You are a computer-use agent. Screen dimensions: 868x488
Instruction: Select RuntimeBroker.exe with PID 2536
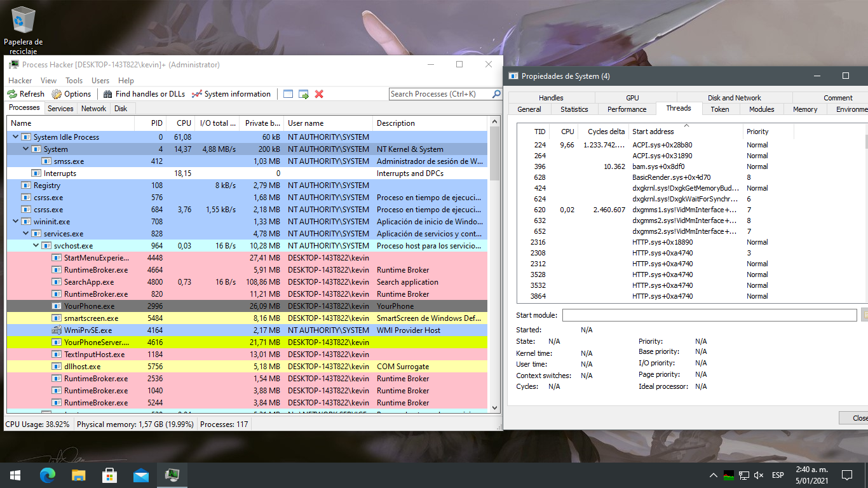[247, 379]
